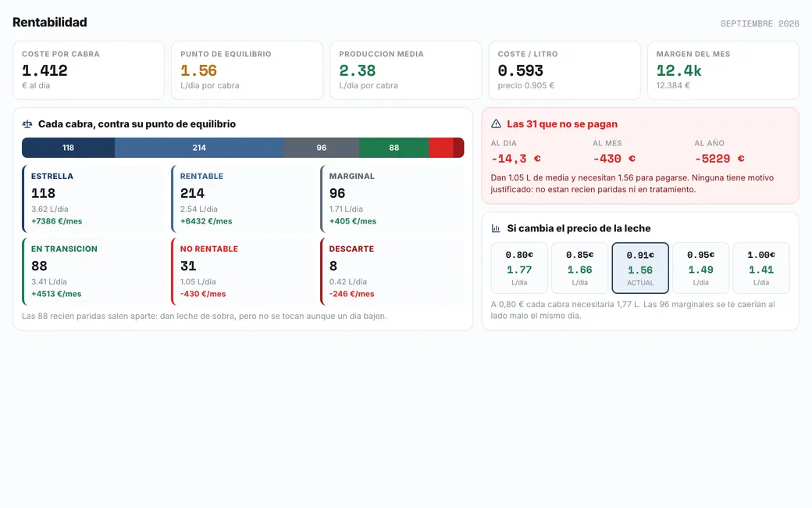
Task: Open the ESTRELLA category card
Action: [93, 199]
